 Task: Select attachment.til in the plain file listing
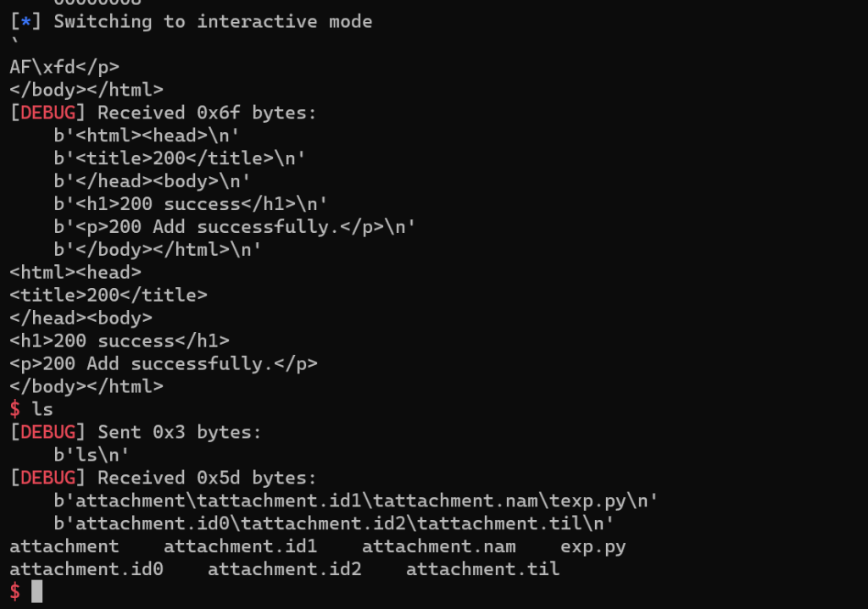pos(482,569)
